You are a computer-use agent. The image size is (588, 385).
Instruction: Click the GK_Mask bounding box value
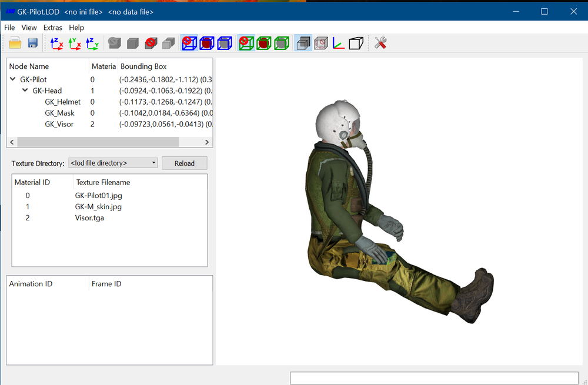[x=165, y=113]
